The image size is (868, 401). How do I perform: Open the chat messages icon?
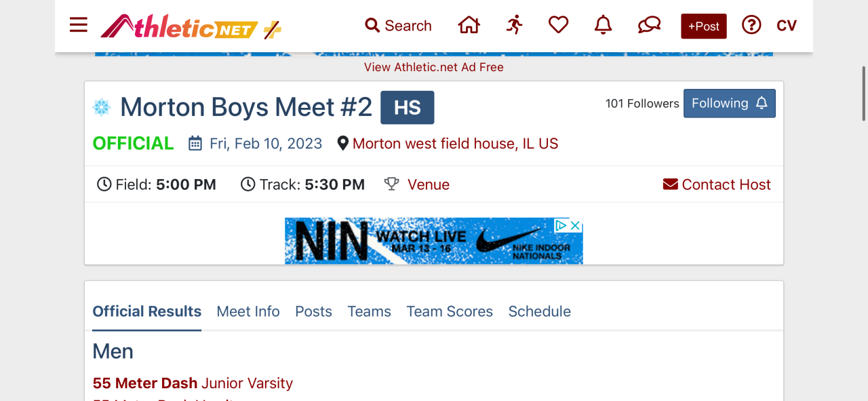pyautogui.click(x=649, y=26)
